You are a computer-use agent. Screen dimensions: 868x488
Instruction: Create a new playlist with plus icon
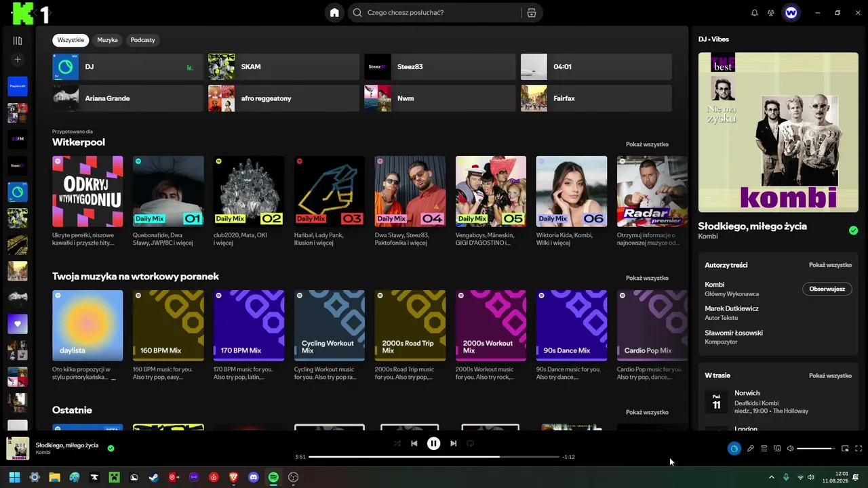[18, 60]
